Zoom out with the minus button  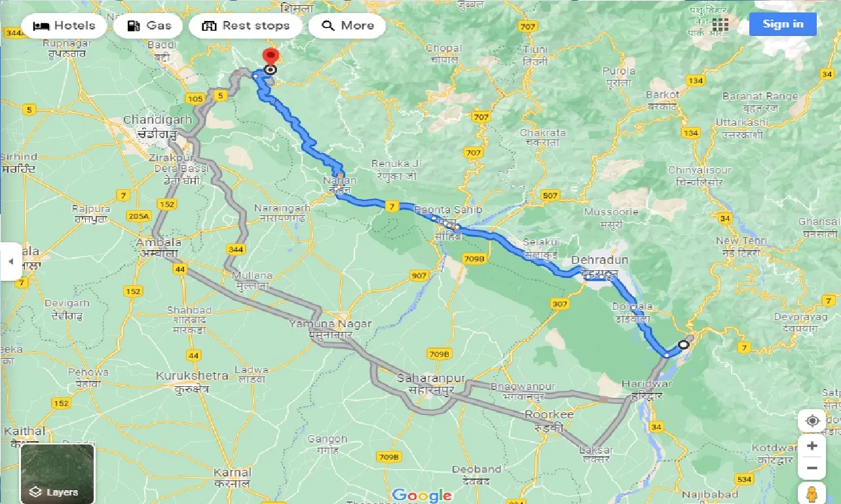point(812,469)
